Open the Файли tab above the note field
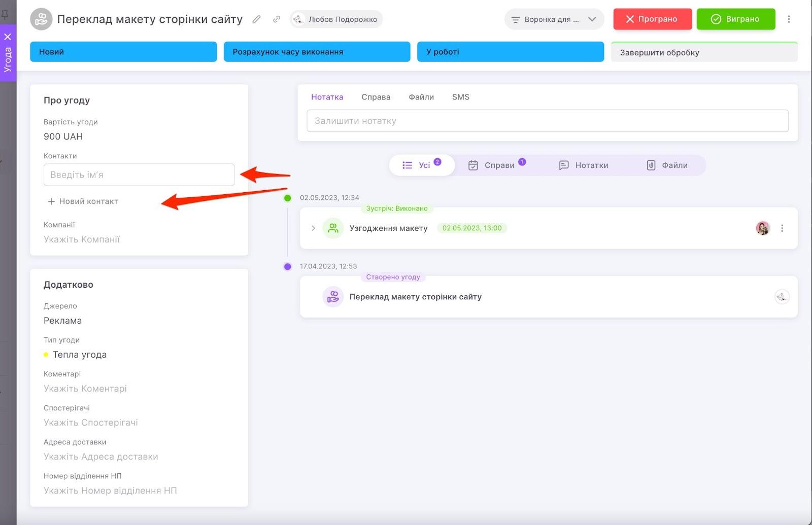The width and height of the screenshot is (812, 525). pos(421,97)
